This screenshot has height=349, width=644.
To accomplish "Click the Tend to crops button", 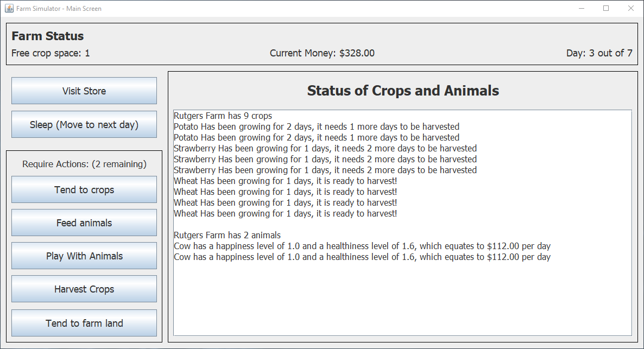I will (84, 189).
